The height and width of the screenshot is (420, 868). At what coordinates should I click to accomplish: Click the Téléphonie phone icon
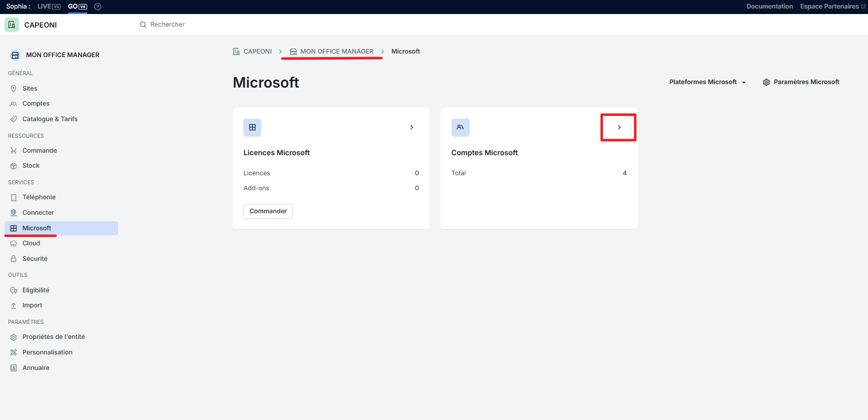click(x=14, y=197)
